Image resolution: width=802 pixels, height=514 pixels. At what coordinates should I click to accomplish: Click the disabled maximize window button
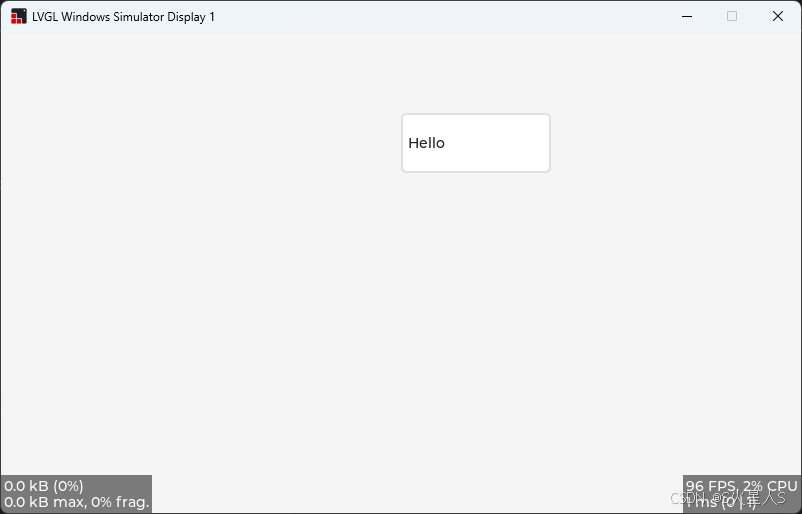tap(732, 16)
